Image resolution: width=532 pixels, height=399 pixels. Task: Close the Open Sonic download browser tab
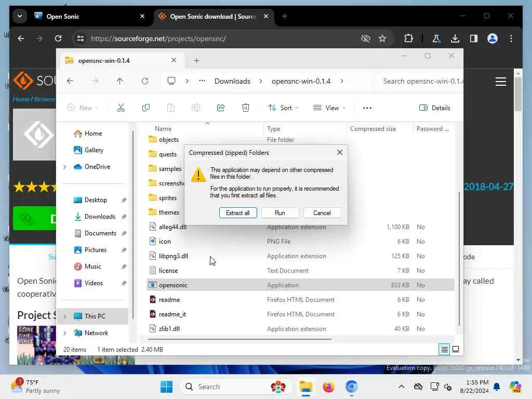[266, 16]
